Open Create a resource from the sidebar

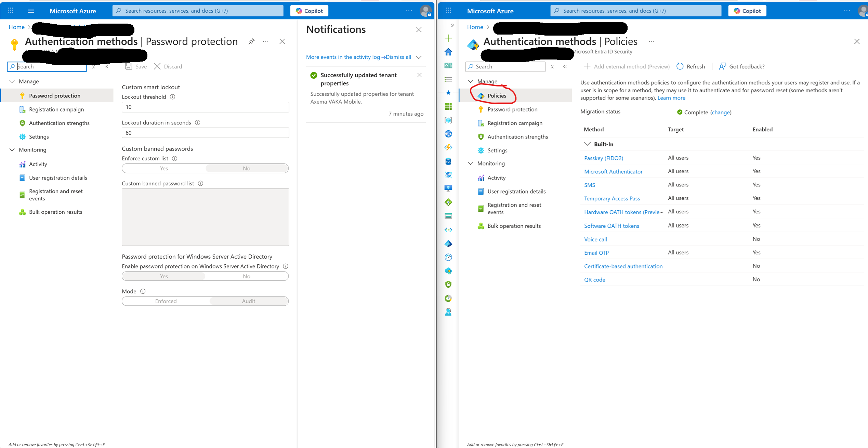pyautogui.click(x=448, y=38)
